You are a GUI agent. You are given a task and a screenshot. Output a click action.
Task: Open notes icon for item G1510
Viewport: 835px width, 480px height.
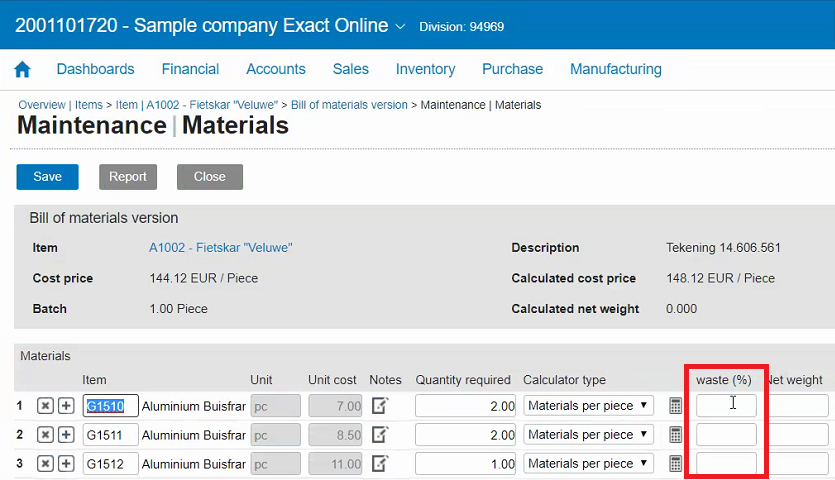pyautogui.click(x=380, y=405)
